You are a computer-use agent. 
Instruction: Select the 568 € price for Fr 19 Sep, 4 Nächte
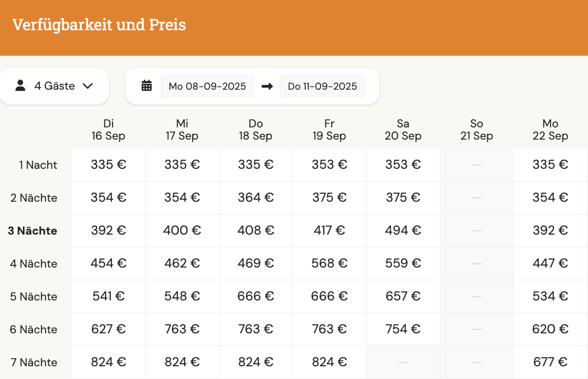pyautogui.click(x=330, y=263)
